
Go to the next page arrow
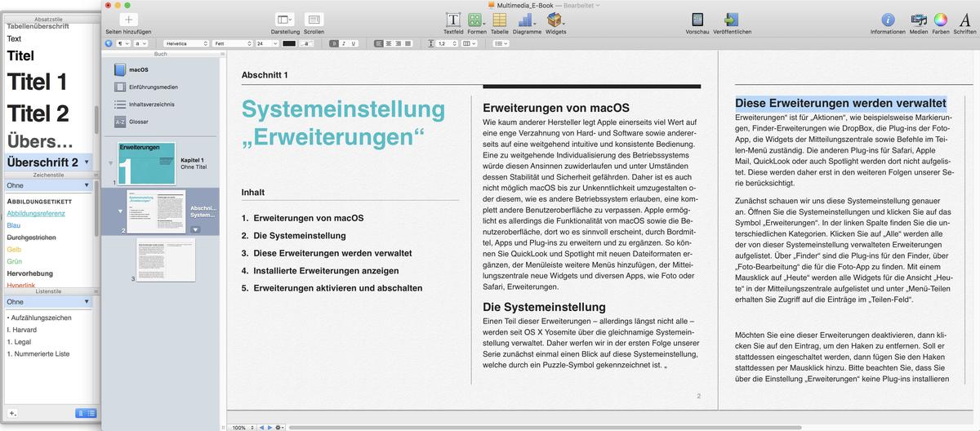(270, 427)
